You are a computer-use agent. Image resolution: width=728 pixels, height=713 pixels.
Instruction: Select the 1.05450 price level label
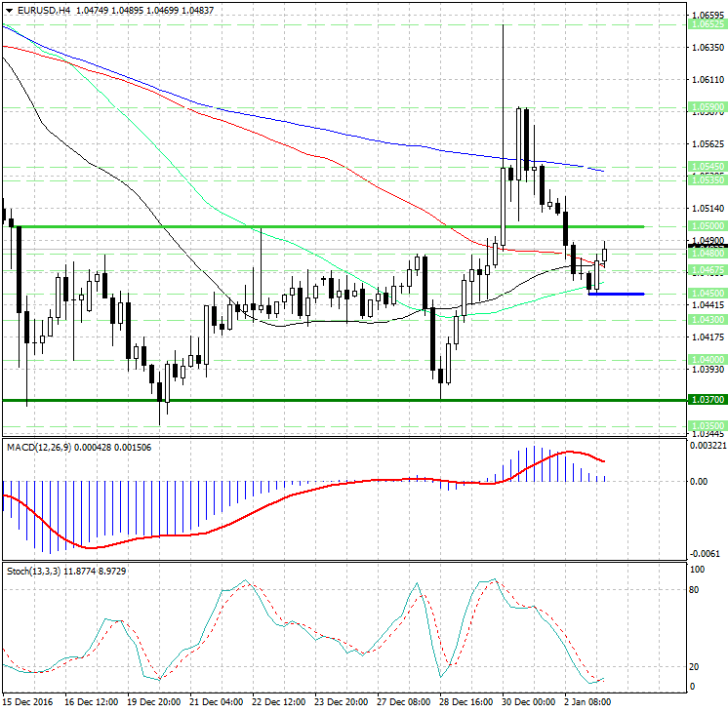708,166
